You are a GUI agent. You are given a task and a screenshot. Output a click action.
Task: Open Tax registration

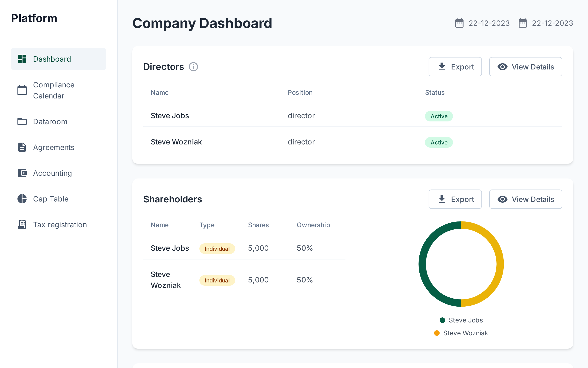pos(59,224)
